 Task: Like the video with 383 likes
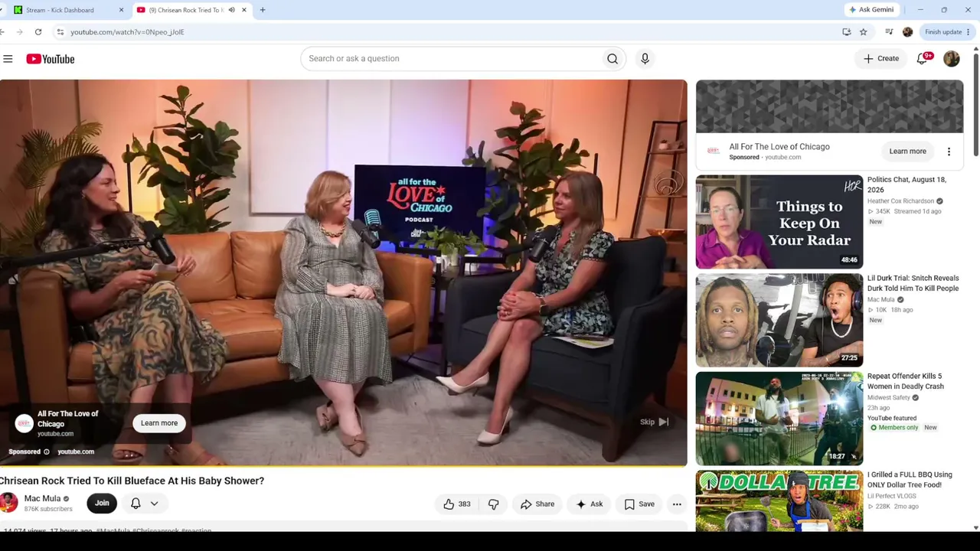(x=457, y=504)
